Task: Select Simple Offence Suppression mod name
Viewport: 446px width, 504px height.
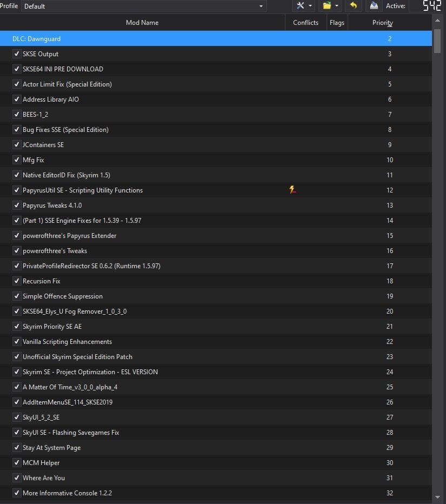Action: pos(63,296)
